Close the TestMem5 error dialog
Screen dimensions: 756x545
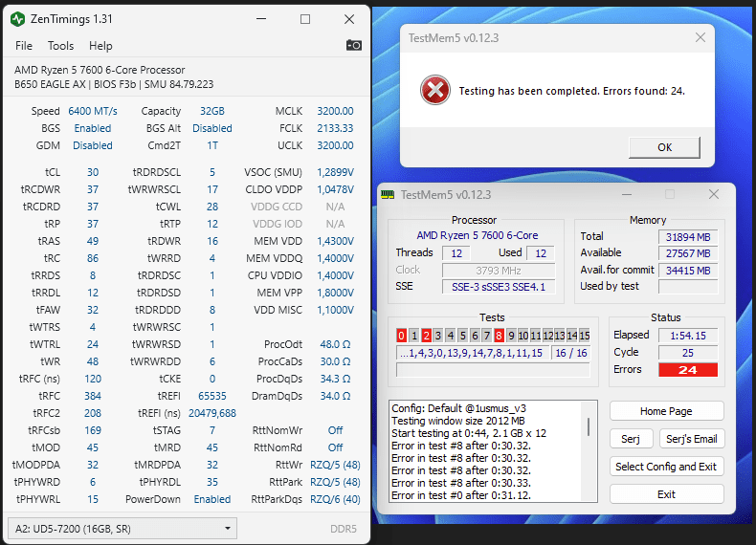coord(700,37)
